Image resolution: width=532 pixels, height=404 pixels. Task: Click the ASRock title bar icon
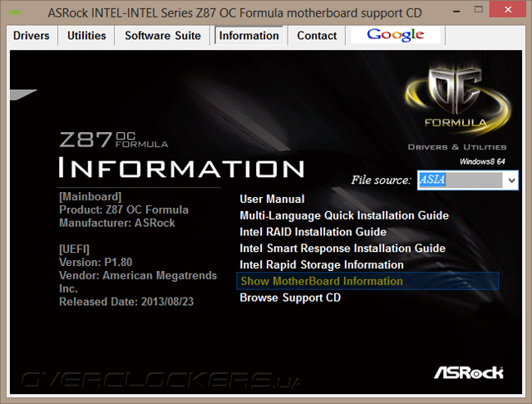point(15,13)
